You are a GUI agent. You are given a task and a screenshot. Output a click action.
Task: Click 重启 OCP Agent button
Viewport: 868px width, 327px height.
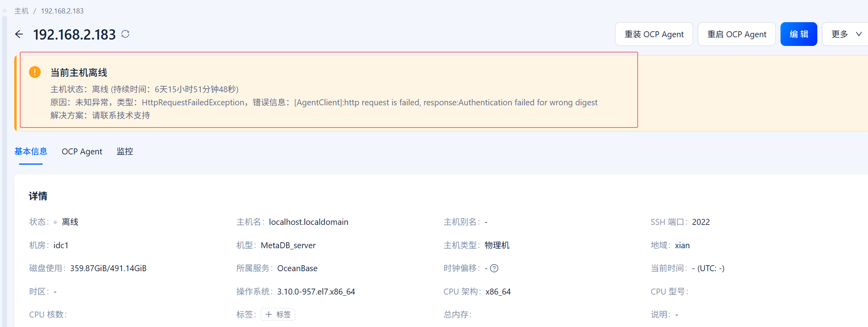(x=737, y=34)
